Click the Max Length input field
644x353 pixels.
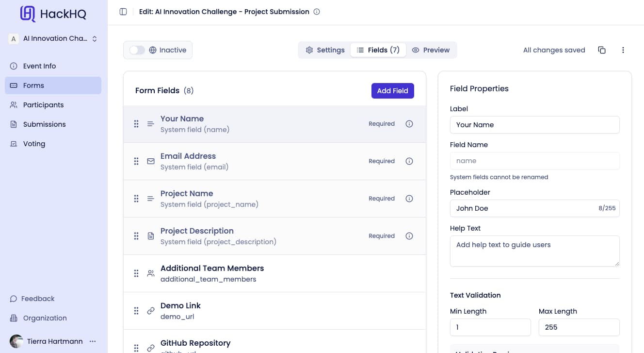(579, 327)
